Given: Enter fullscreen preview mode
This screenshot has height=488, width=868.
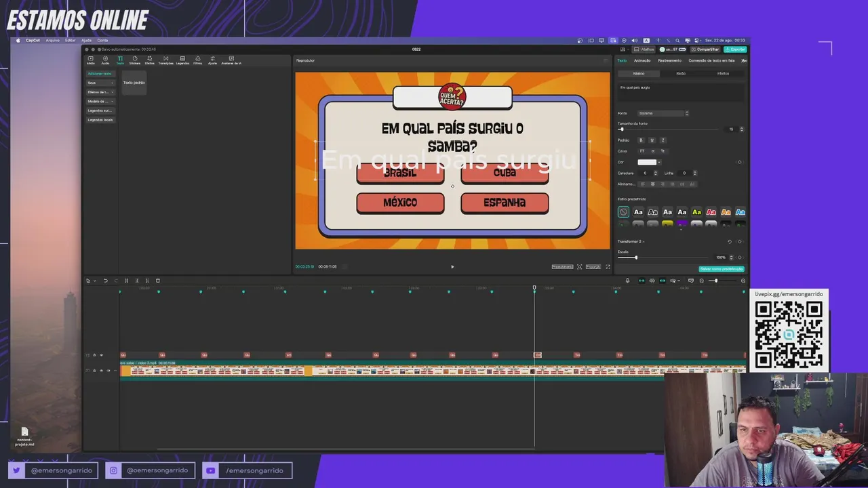Looking at the screenshot, I should [x=608, y=266].
